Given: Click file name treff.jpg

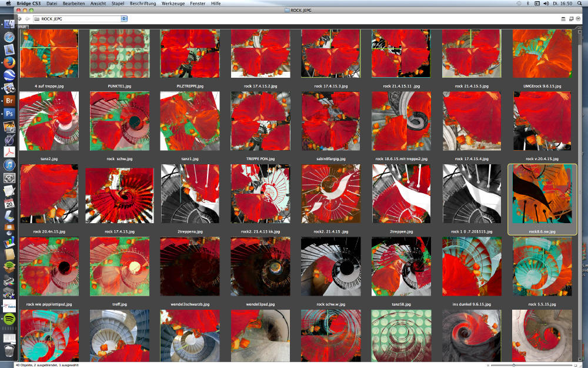Looking at the screenshot, I should click(119, 304).
